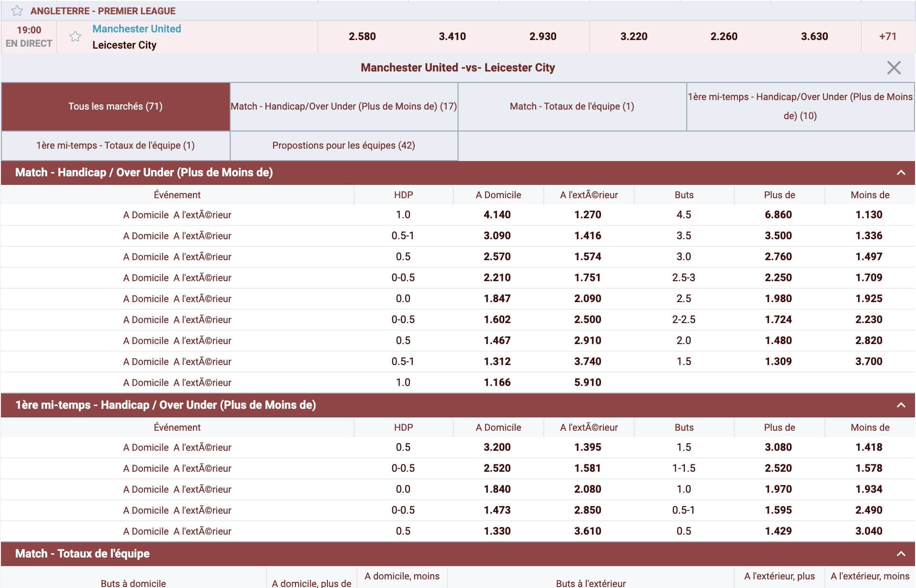Pick away odds 1.751
916x588 pixels.
(x=588, y=277)
